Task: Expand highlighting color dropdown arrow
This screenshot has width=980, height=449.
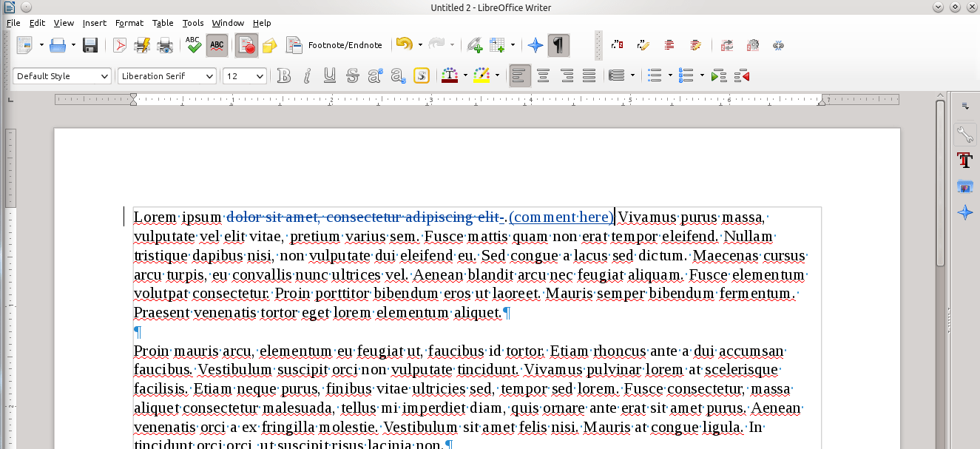Action: 497,75
